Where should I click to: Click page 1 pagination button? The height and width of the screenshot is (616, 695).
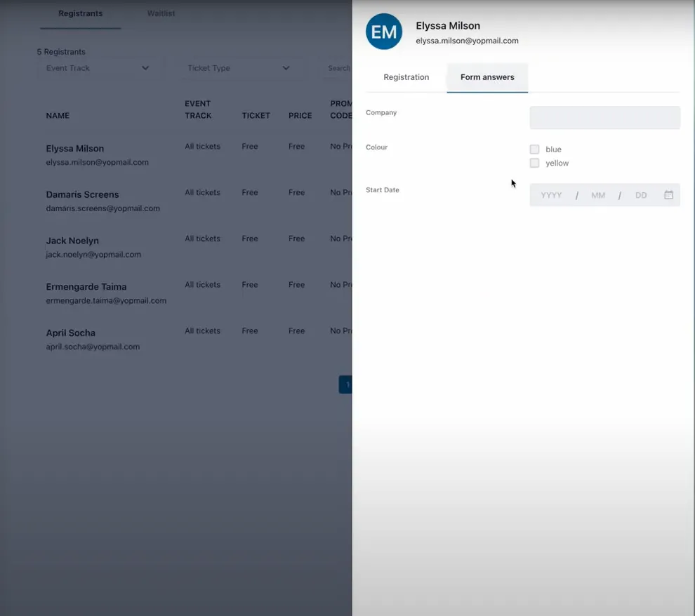click(x=346, y=384)
